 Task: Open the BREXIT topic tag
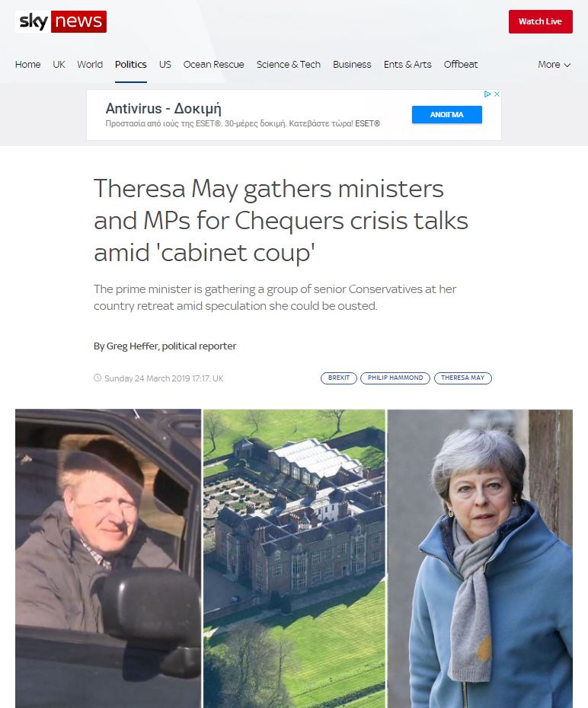pyautogui.click(x=339, y=378)
